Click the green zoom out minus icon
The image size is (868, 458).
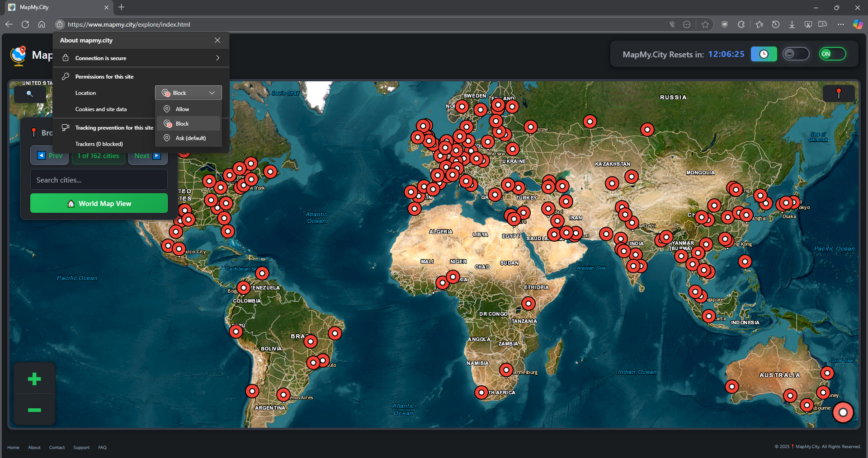tap(34, 410)
